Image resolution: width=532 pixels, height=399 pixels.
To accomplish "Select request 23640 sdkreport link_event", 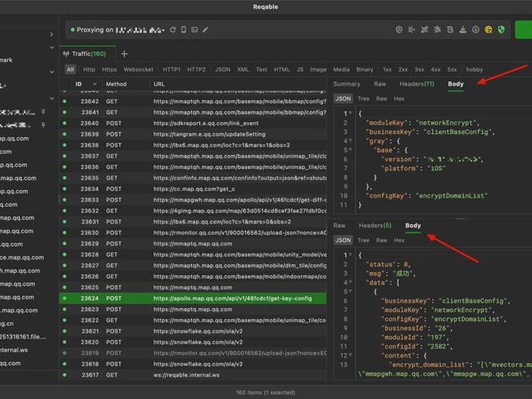I will point(193,123).
